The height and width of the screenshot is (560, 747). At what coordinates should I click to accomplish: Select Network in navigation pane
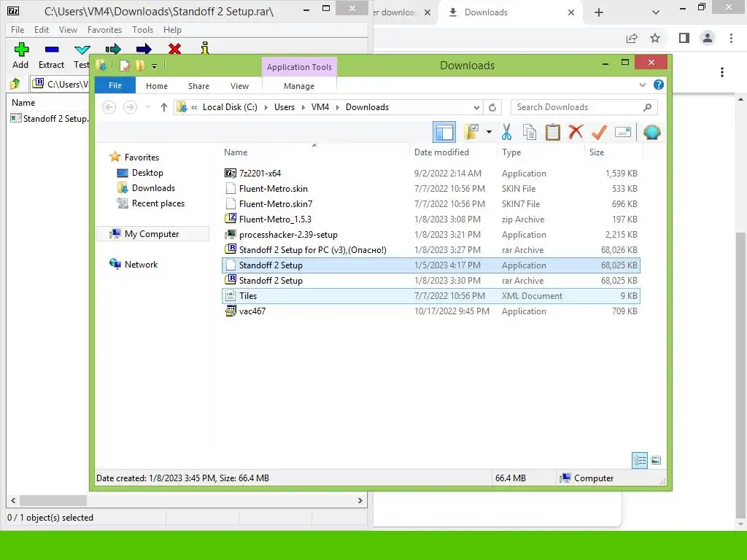141,264
